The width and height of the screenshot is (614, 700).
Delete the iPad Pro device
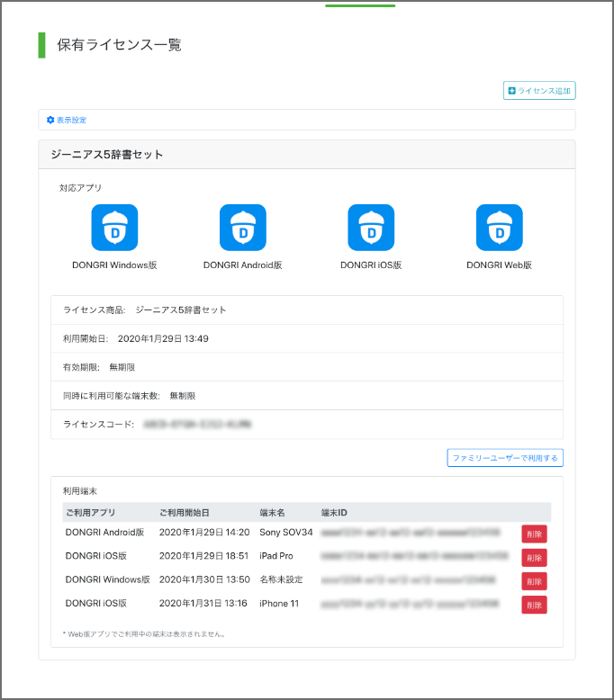(534, 558)
